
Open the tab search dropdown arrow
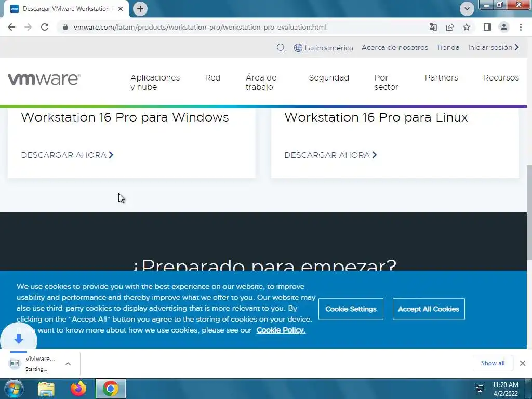tap(467, 9)
